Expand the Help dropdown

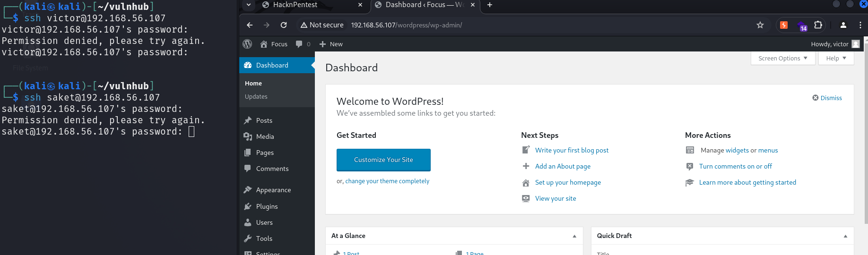836,58
